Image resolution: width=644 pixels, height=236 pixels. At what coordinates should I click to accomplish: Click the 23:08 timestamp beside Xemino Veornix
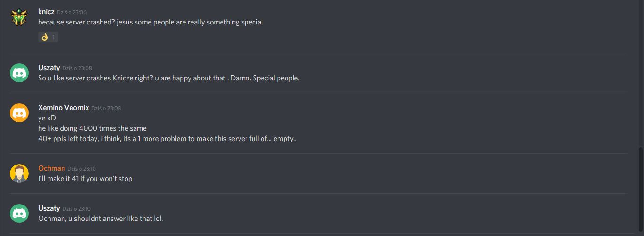106,108
